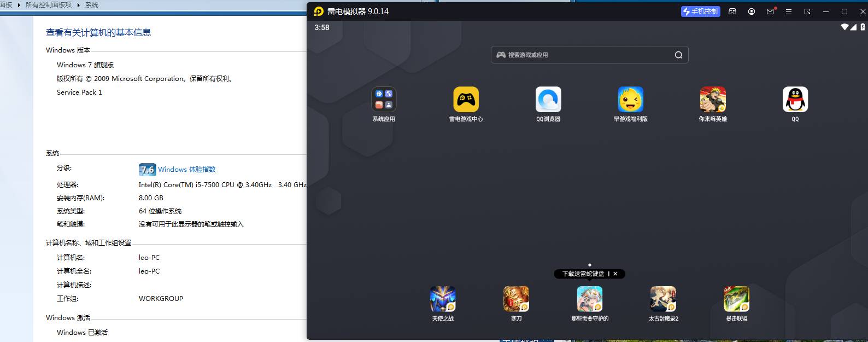The image size is (868, 342).
Task: Open the hamburger menu in emulator title bar
Action: click(789, 11)
